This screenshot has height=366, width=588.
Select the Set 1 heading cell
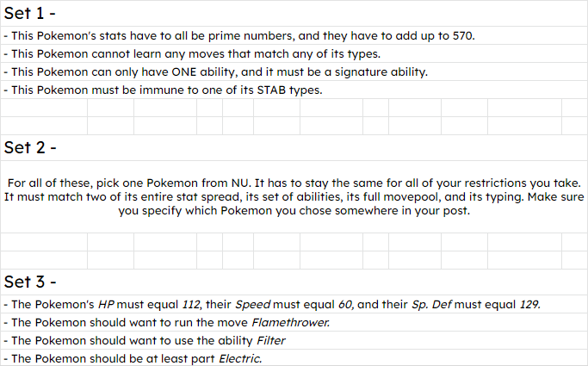click(294, 13)
